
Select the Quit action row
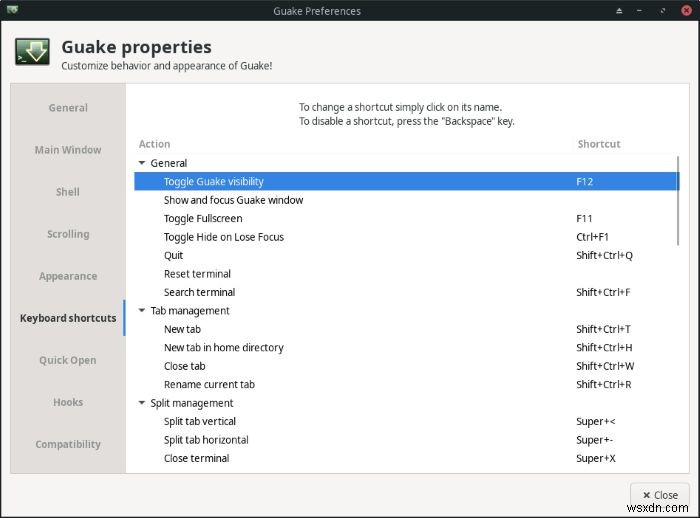coord(406,255)
